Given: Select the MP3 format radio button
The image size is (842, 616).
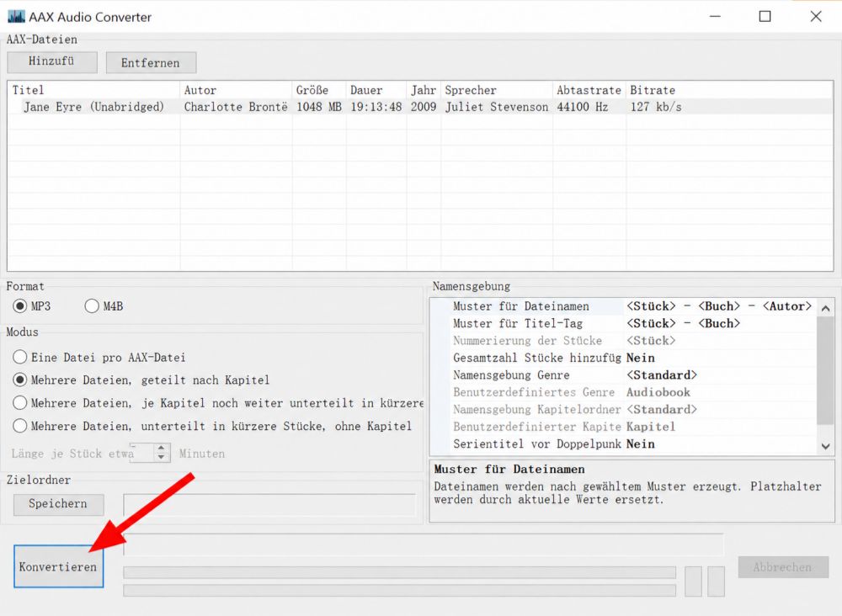Looking at the screenshot, I should [x=20, y=305].
